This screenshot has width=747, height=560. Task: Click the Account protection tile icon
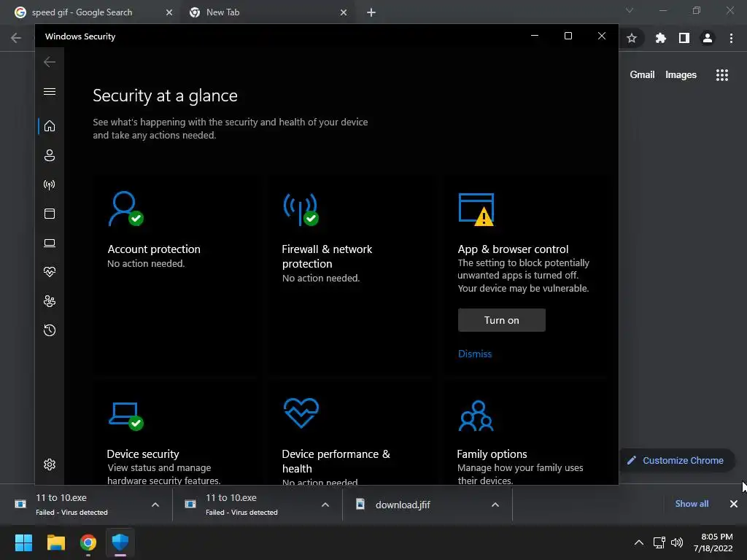point(125,209)
